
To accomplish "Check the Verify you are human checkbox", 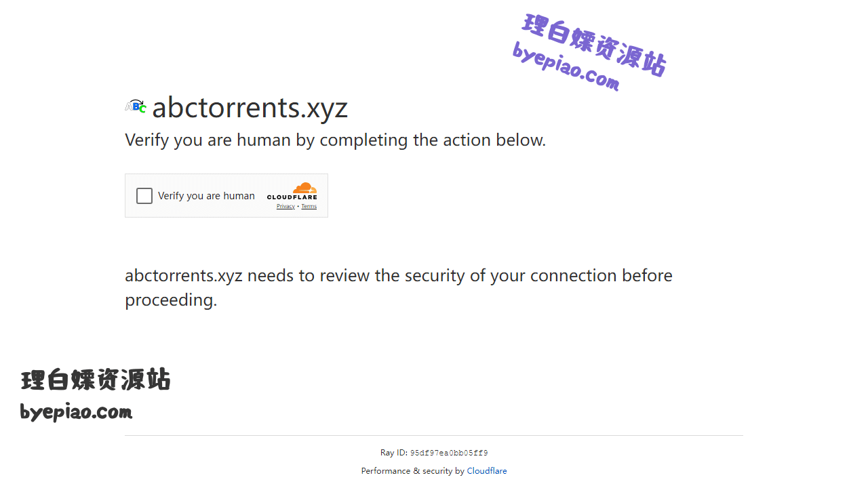I will (x=144, y=196).
